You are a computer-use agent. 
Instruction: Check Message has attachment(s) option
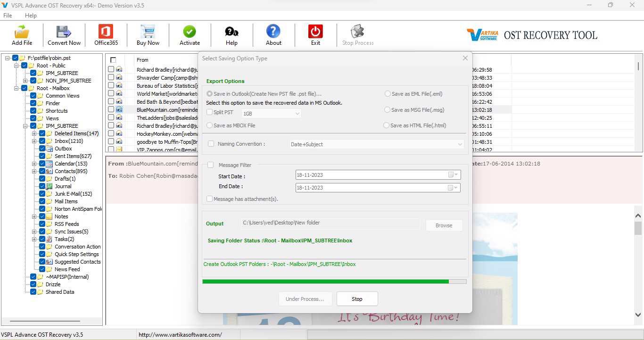209,199
